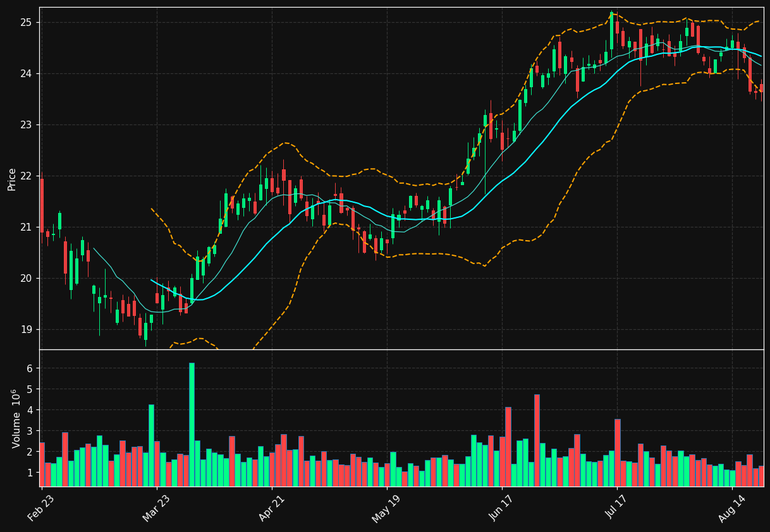770x532 pixels.
Task: Click the first large red candlestick at Feb 23
Action: click(42, 205)
